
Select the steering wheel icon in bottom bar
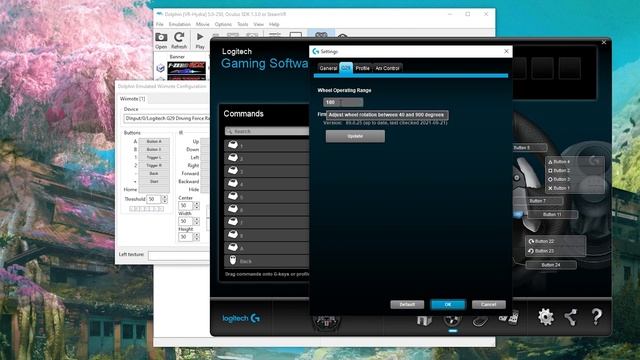(x=452, y=320)
